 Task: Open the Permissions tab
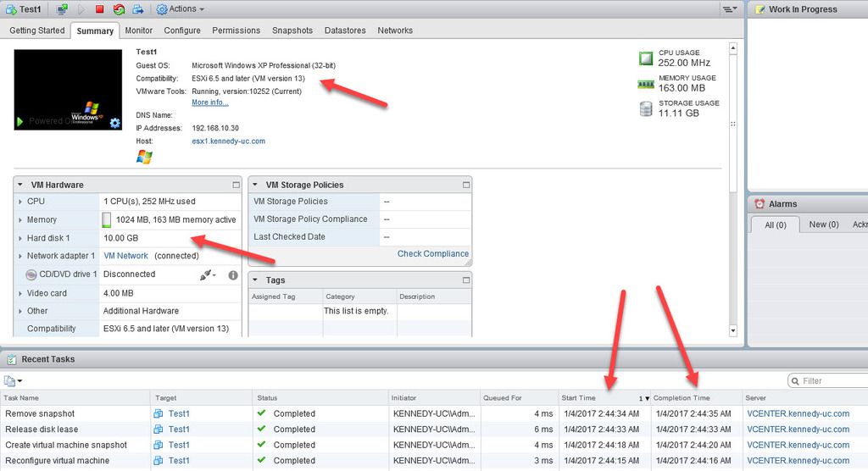(x=236, y=30)
